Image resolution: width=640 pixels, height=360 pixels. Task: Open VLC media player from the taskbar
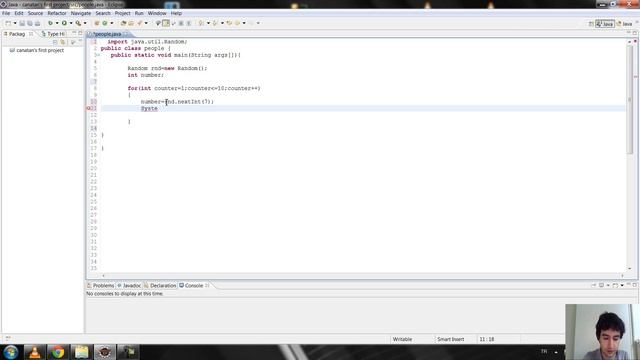tap(35, 352)
